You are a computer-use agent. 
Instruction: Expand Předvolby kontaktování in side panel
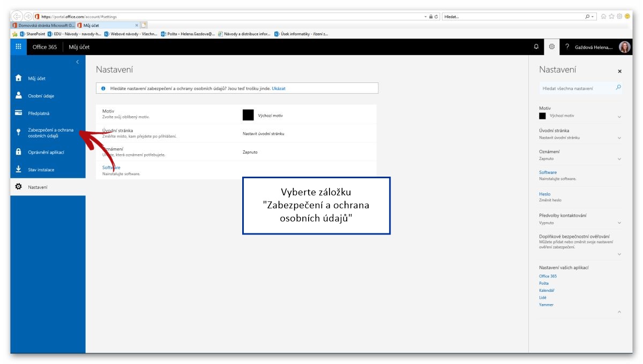point(619,223)
